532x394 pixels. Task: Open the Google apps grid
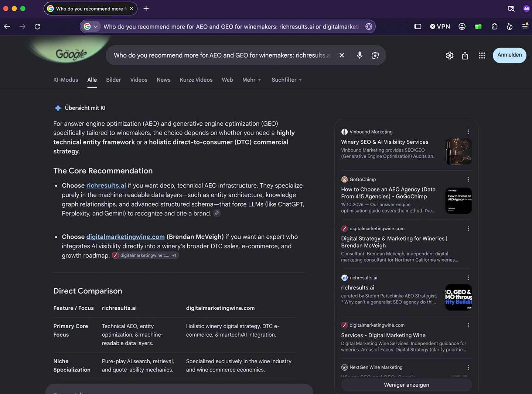[482, 55]
